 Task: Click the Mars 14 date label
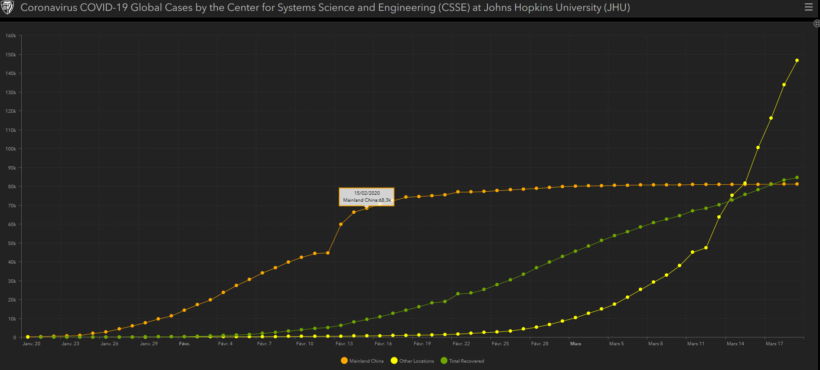tap(735, 344)
